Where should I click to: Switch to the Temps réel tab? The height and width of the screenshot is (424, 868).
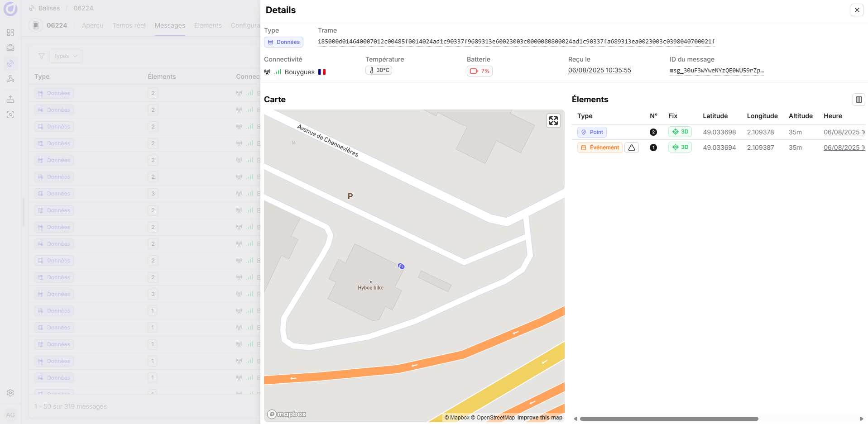point(129,25)
